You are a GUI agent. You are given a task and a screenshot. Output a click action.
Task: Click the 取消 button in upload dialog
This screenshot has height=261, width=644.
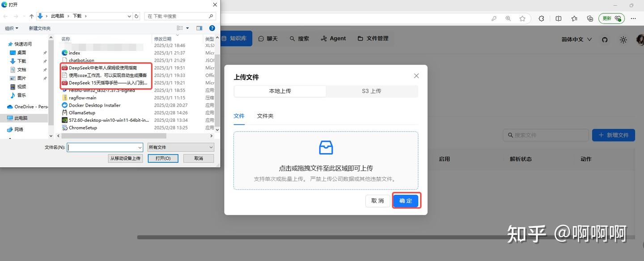click(x=378, y=201)
